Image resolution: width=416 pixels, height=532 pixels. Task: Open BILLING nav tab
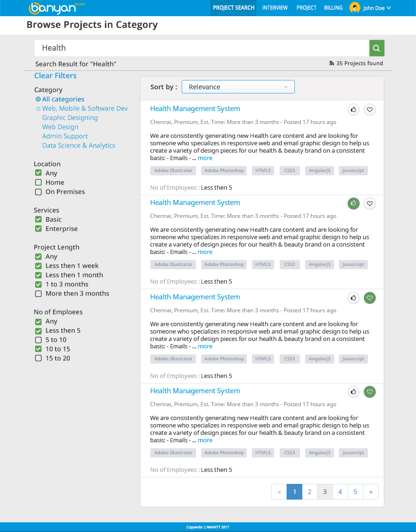coord(333,8)
